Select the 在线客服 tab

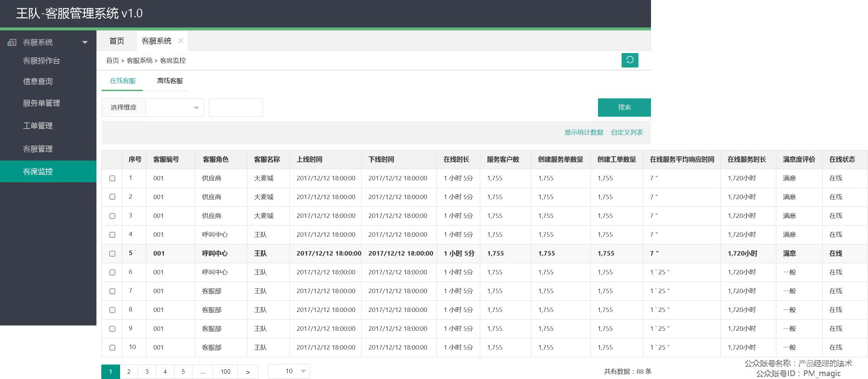(122, 81)
